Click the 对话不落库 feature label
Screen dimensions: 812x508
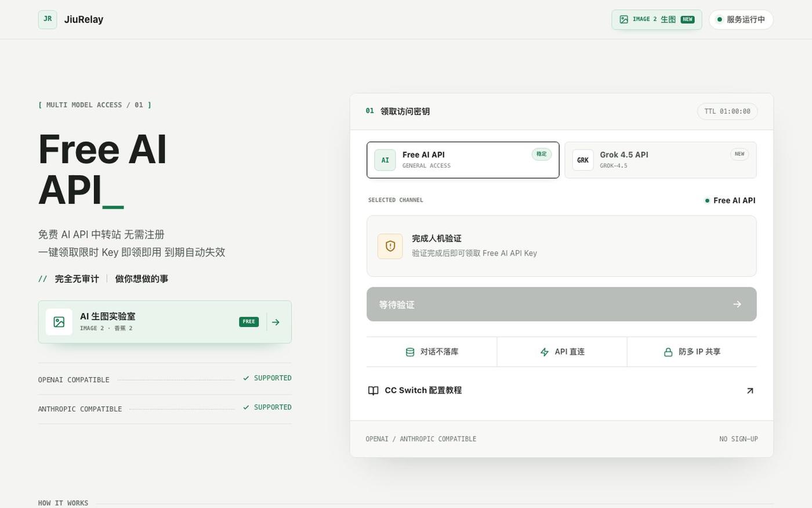pos(439,352)
